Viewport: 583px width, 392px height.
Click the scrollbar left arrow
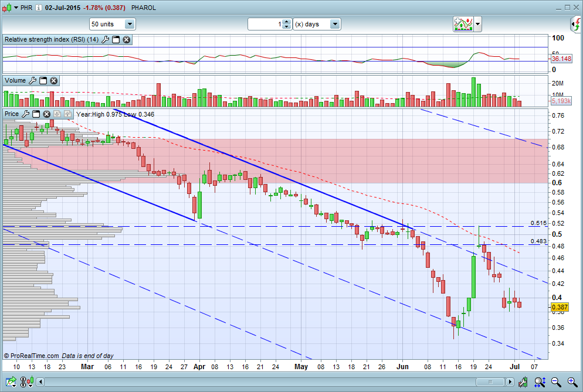(40, 382)
